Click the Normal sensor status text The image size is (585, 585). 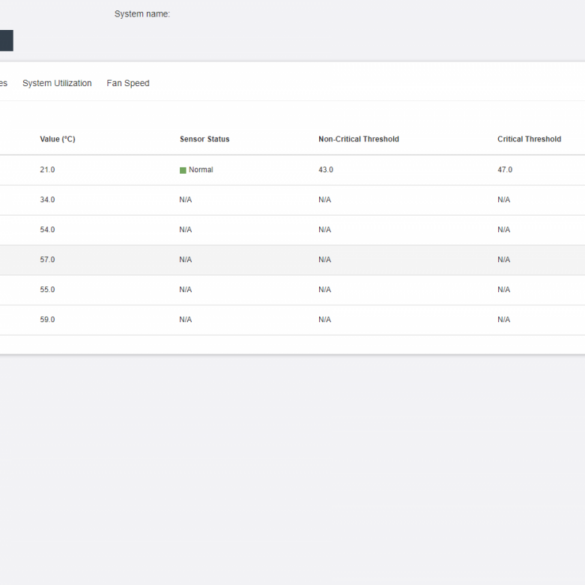[x=201, y=170]
